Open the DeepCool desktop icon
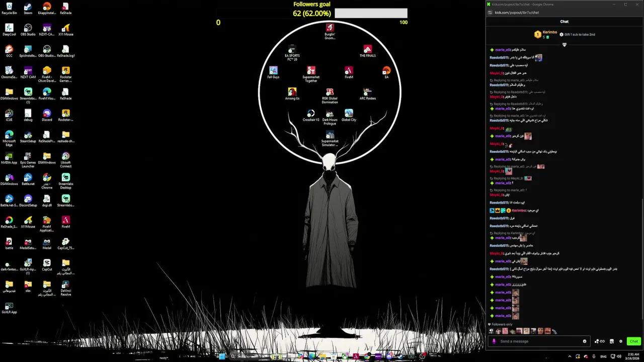 click(9, 30)
